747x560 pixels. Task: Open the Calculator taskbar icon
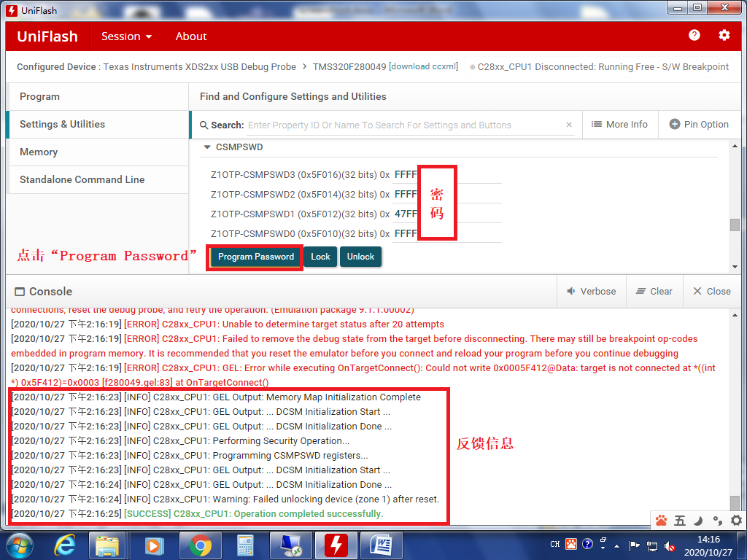click(x=245, y=545)
